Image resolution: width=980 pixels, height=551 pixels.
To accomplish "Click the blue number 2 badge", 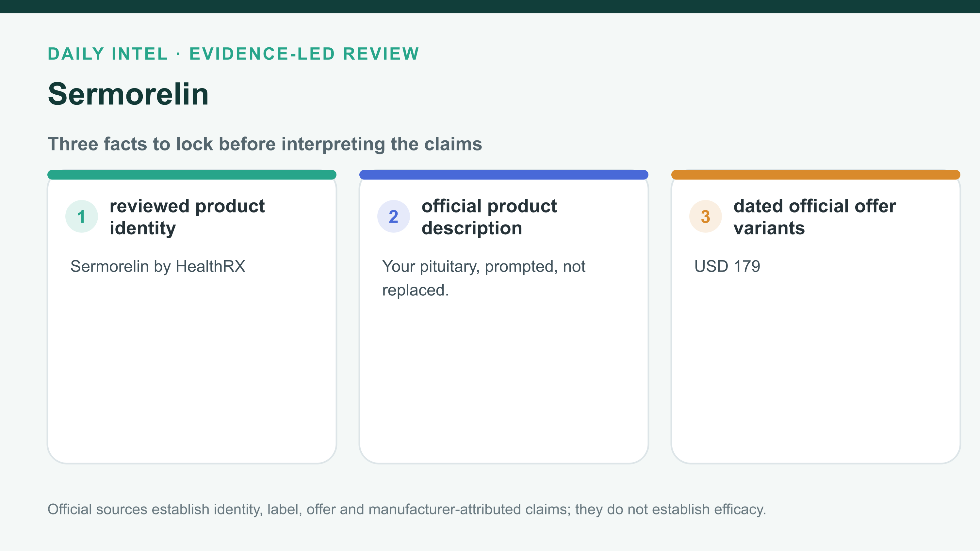I will coord(393,216).
